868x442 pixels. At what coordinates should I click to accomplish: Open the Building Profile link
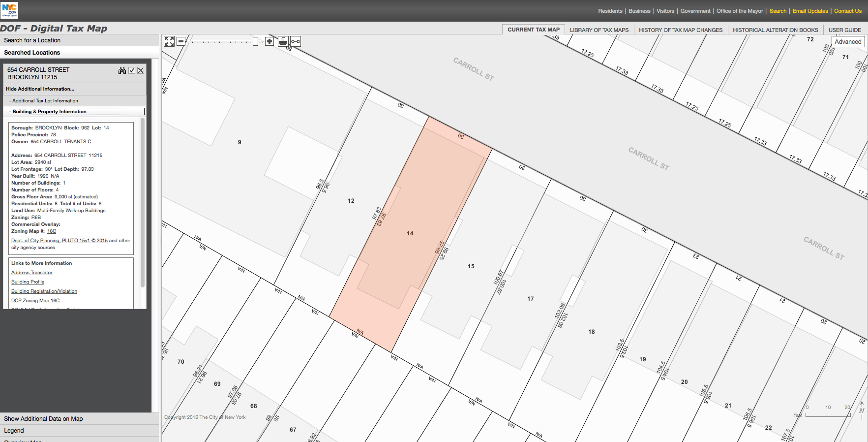point(28,282)
